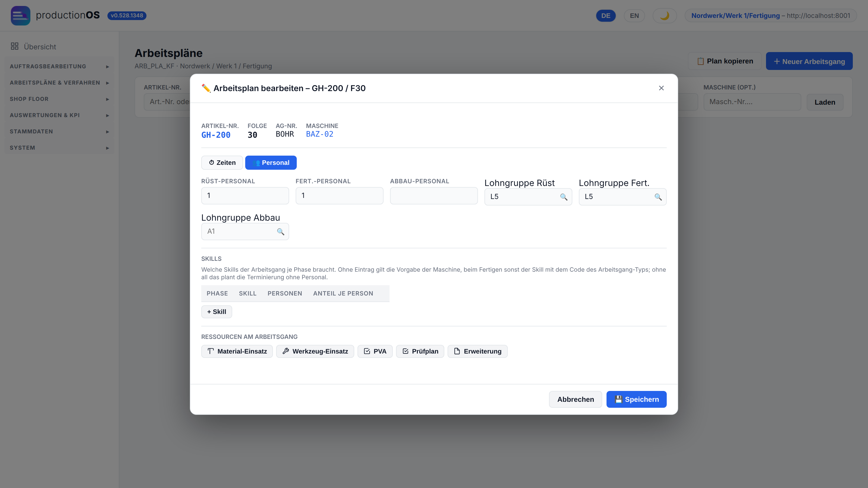Switch language to EN
The height and width of the screenshot is (488, 868).
634,15
